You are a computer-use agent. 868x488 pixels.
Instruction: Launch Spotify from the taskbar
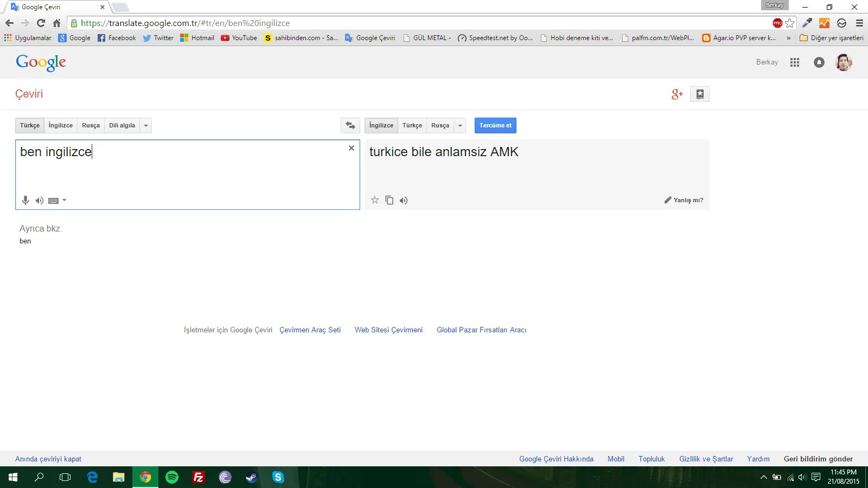tap(171, 478)
